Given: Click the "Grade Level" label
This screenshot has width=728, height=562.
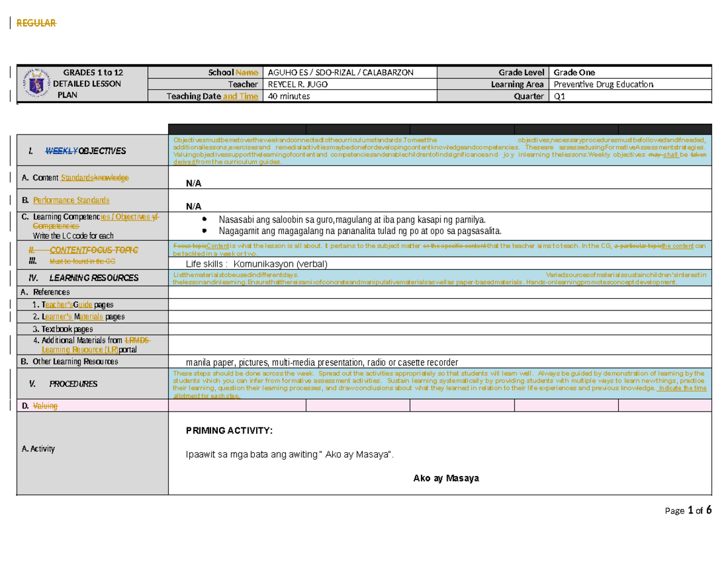Looking at the screenshot, I should [x=521, y=72].
